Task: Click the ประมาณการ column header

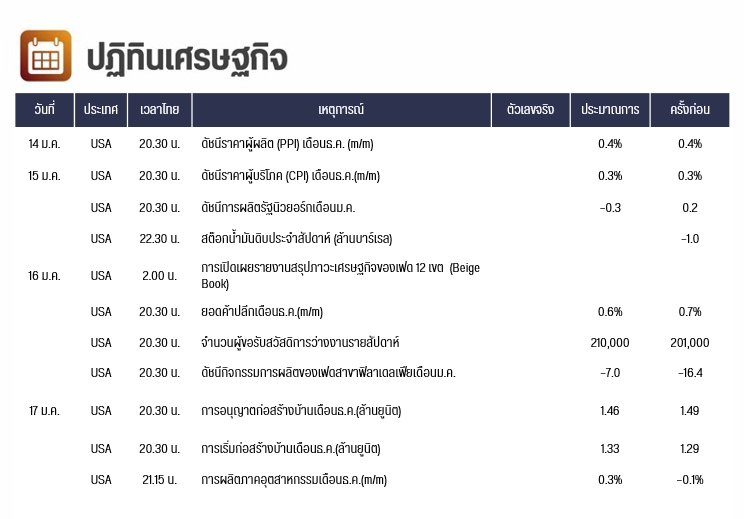Action: click(610, 110)
